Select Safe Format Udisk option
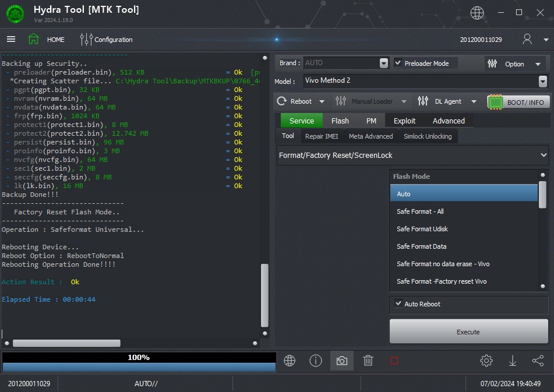The width and height of the screenshot is (554, 392). pyautogui.click(x=464, y=229)
